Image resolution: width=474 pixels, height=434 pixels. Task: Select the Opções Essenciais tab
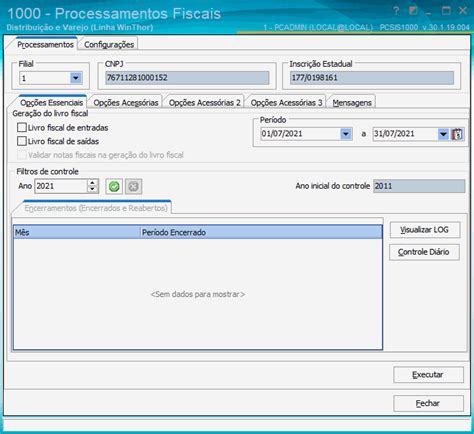click(51, 102)
